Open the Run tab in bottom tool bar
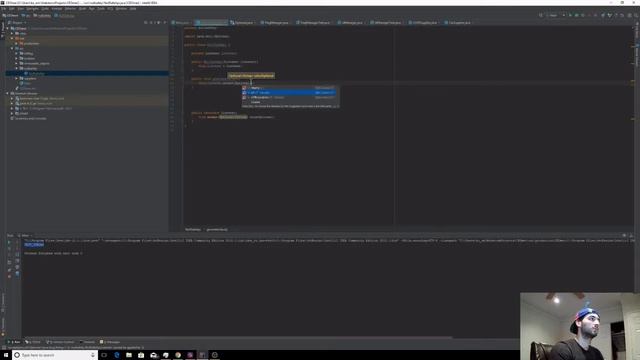Screen dimensions: 640x360 (x=14, y=342)
